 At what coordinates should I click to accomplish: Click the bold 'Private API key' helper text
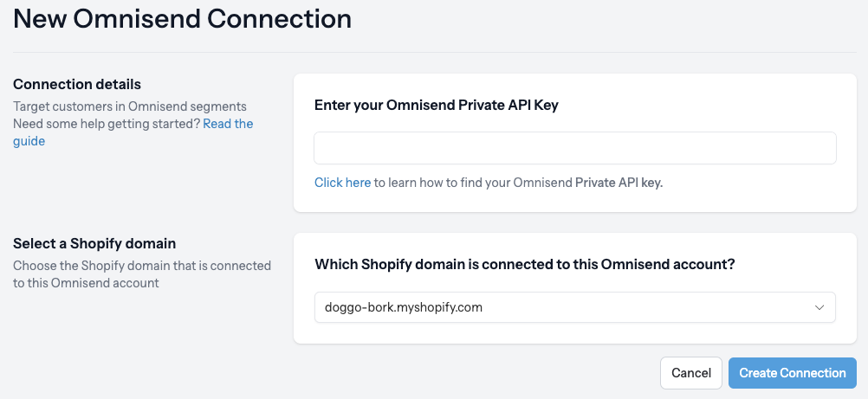(619, 183)
